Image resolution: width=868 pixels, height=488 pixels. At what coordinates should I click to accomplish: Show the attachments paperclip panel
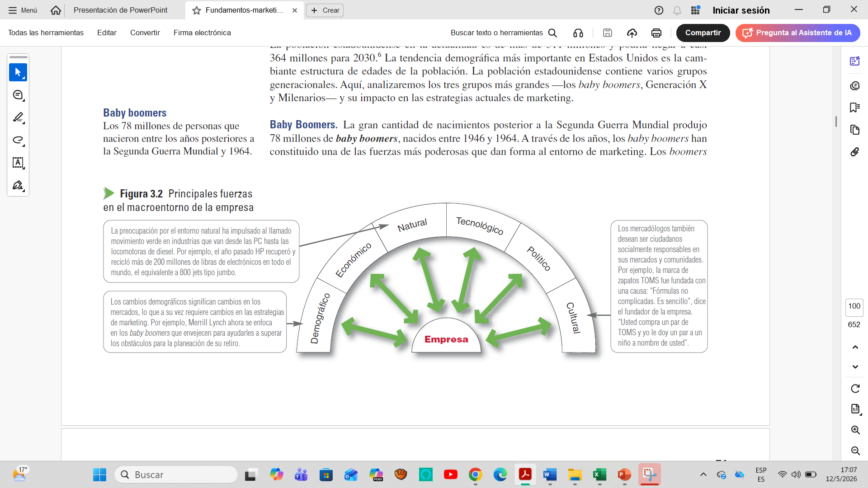[x=854, y=152]
